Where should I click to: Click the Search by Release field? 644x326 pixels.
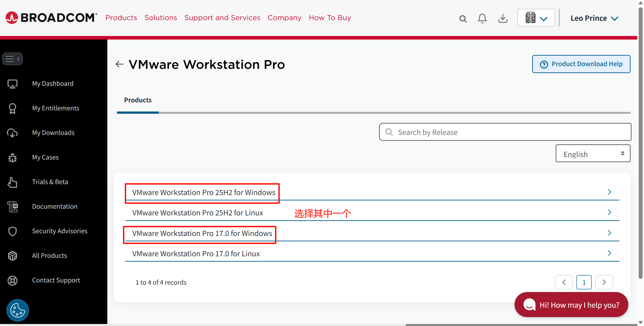[505, 132]
